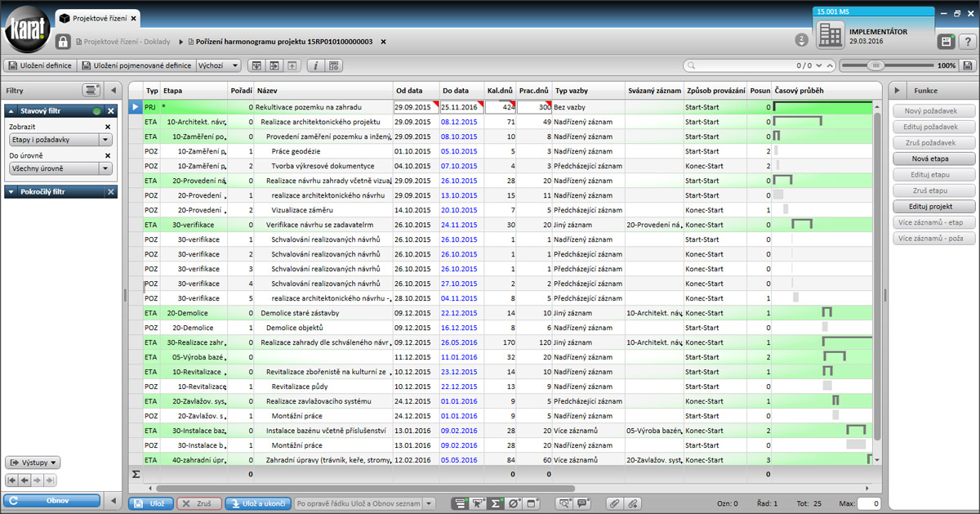
Task: Collapse the Funkce panel arrow
Action: point(898,90)
